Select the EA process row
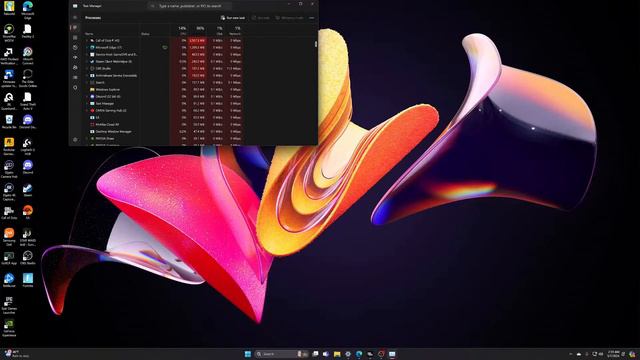Screen dimensions: 640x360 pyautogui.click(x=163, y=117)
